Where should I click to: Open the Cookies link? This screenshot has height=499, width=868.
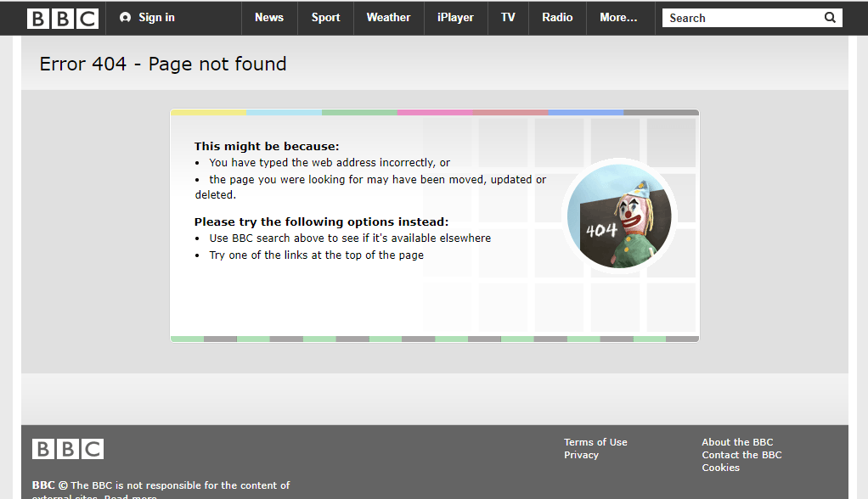pyautogui.click(x=721, y=468)
